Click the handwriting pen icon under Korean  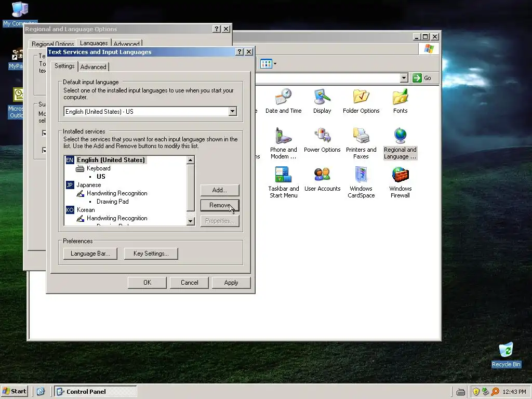click(80, 219)
